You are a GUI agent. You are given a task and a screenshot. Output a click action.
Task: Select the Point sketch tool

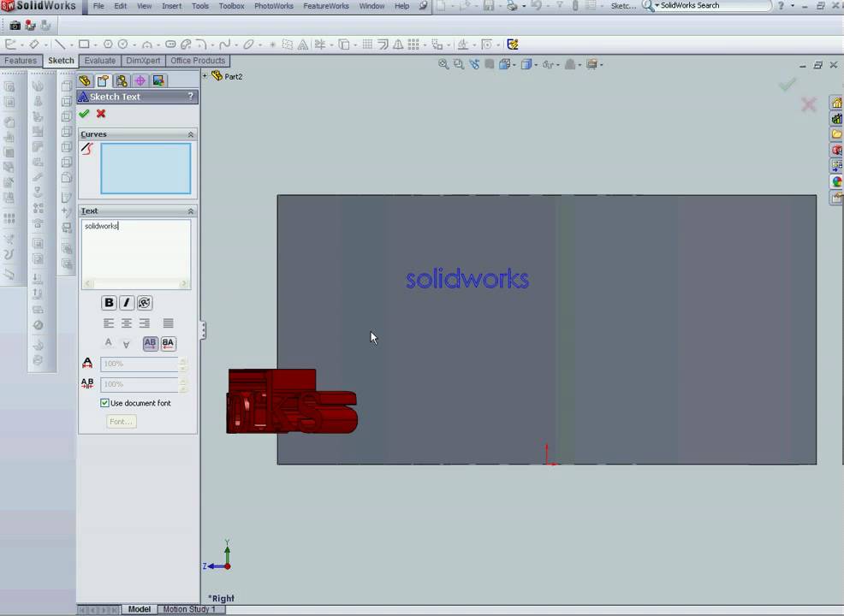(x=272, y=44)
